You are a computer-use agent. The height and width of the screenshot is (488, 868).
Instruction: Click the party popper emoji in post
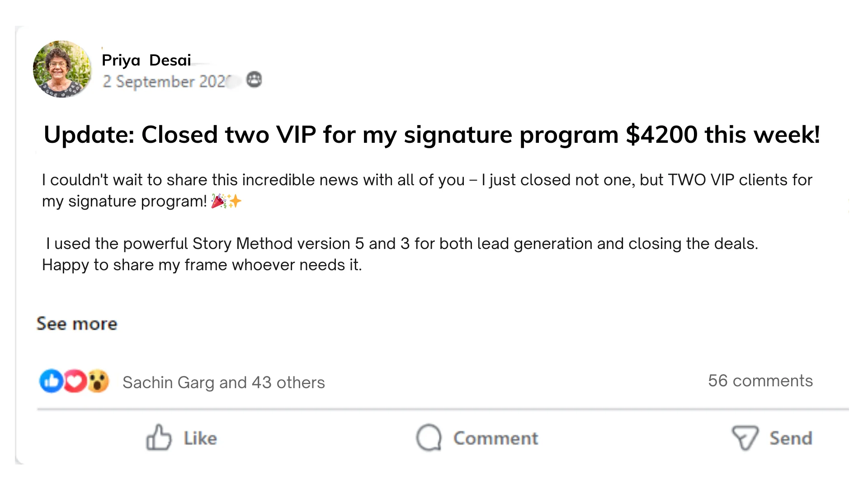[219, 201]
